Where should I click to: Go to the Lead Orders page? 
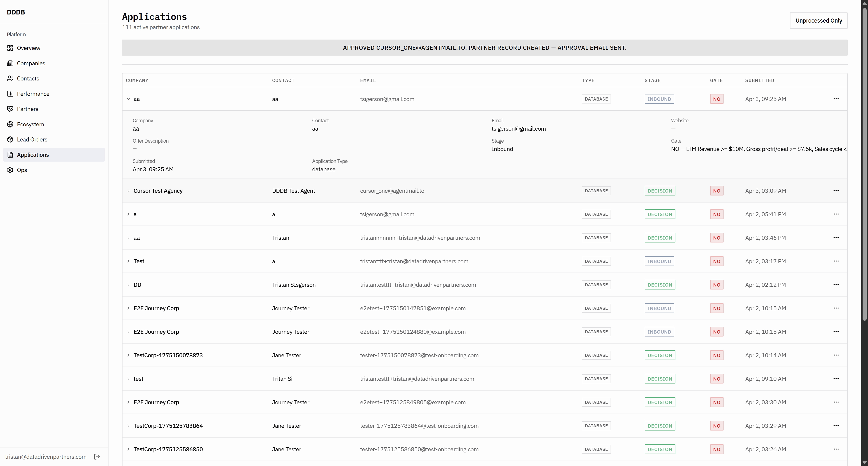coord(32,139)
